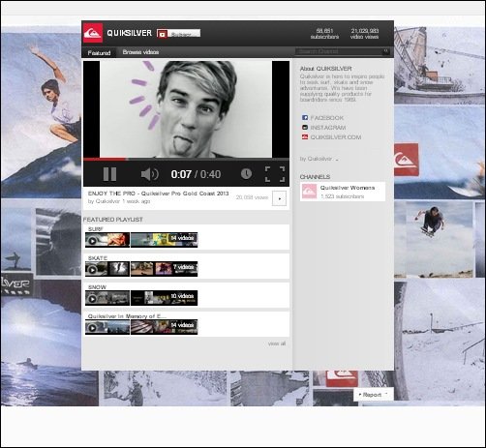Image resolution: width=486 pixels, height=448 pixels.
Task: Open the ENJOY THE PRO video title
Action: point(158,194)
